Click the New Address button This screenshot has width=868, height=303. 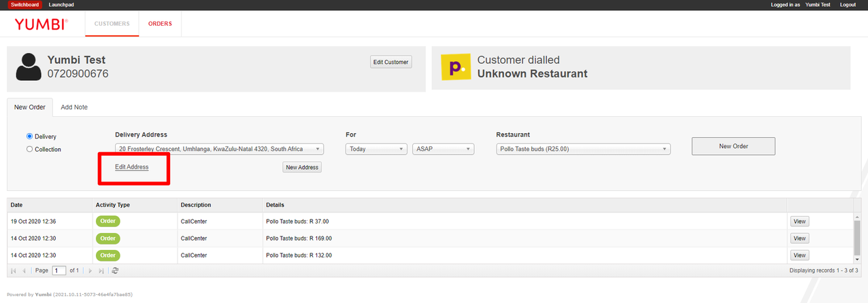click(x=302, y=167)
